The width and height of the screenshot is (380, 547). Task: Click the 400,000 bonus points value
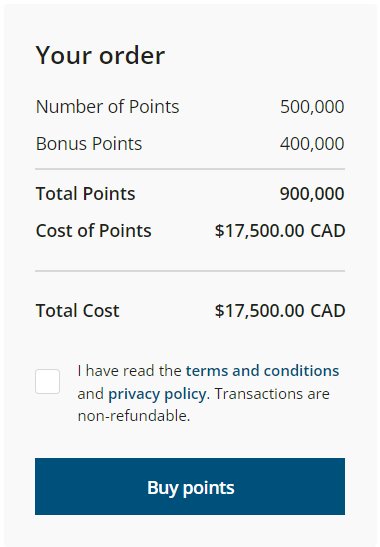[x=312, y=144]
